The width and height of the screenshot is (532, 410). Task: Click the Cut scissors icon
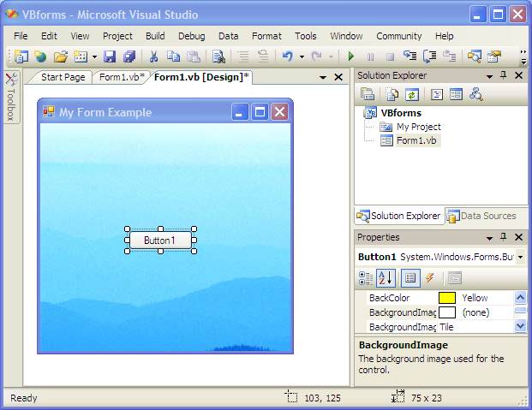coord(153,56)
